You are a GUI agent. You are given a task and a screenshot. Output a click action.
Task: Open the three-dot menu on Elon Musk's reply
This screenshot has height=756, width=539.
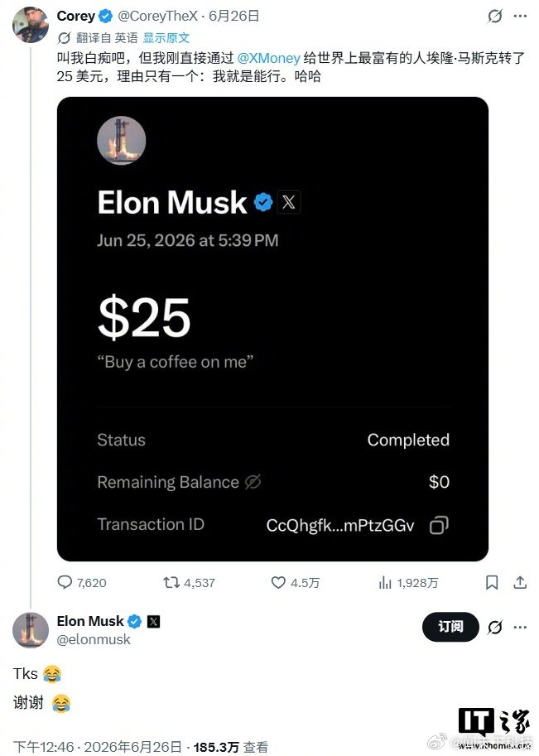coord(520,628)
